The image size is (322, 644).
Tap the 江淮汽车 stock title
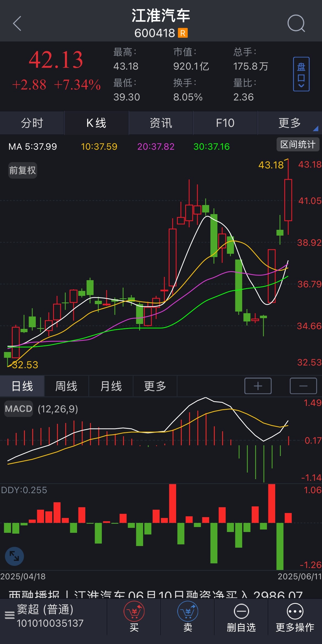(161, 15)
